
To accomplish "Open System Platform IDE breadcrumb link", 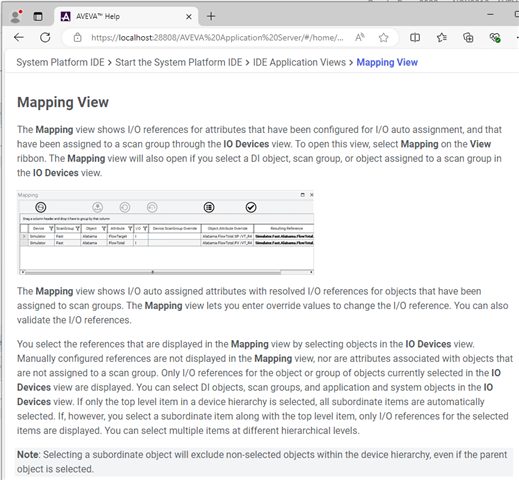I will pos(60,62).
